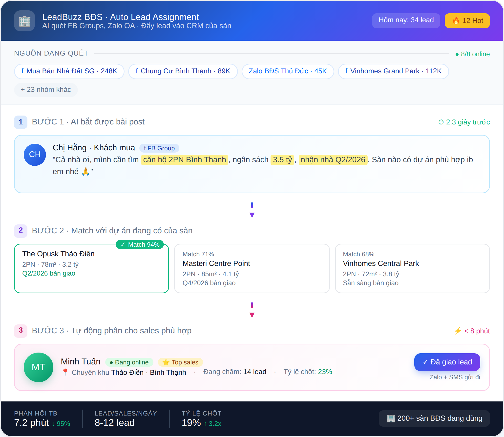Click highlighted 'căn hộ 2PN Bình Thạnh' keyword
Viewport: 504px width, 437px height.
tap(185, 160)
